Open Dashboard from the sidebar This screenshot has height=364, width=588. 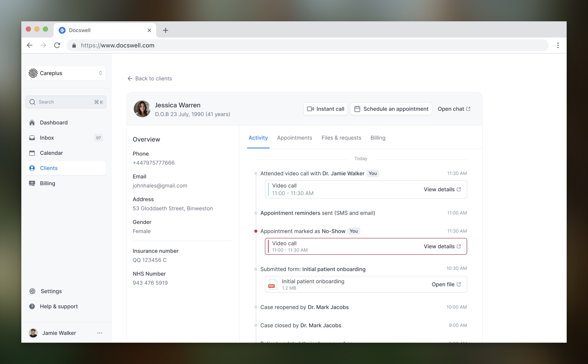point(66,123)
